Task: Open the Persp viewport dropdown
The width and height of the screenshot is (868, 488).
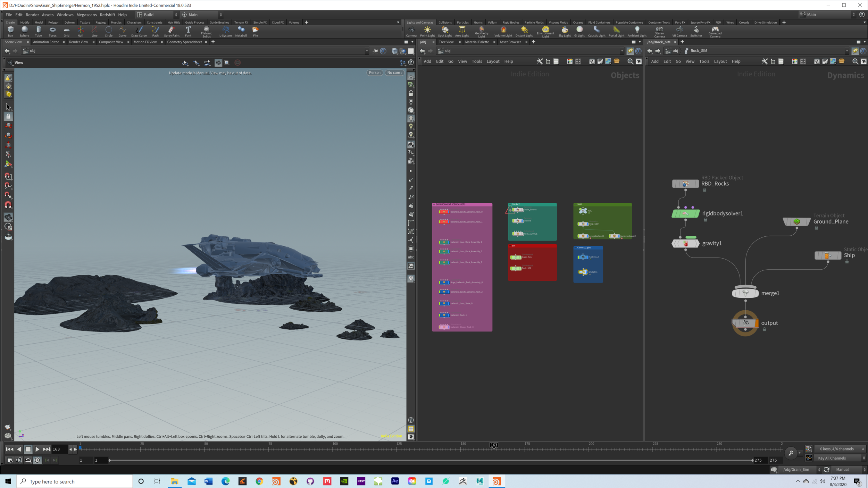Action: coord(375,73)
